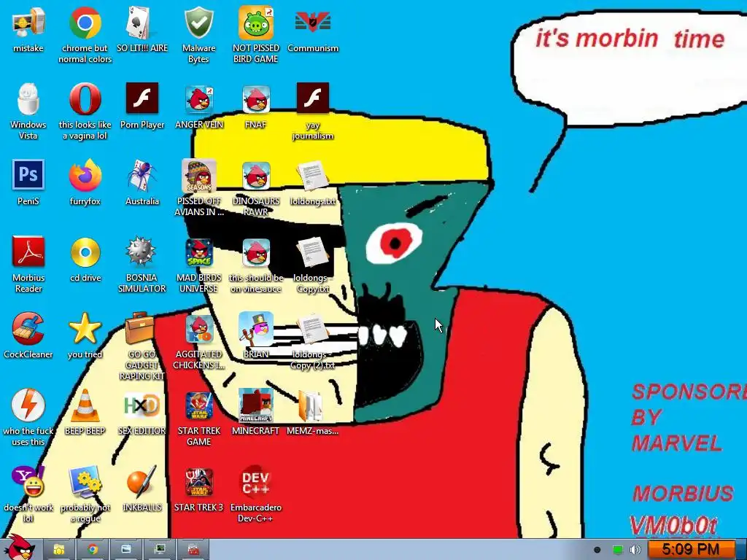747x560 pixels.
Task: Click the 5:09 PM taskbar clock
Action: pyautogui.click(x=691, y=550)
